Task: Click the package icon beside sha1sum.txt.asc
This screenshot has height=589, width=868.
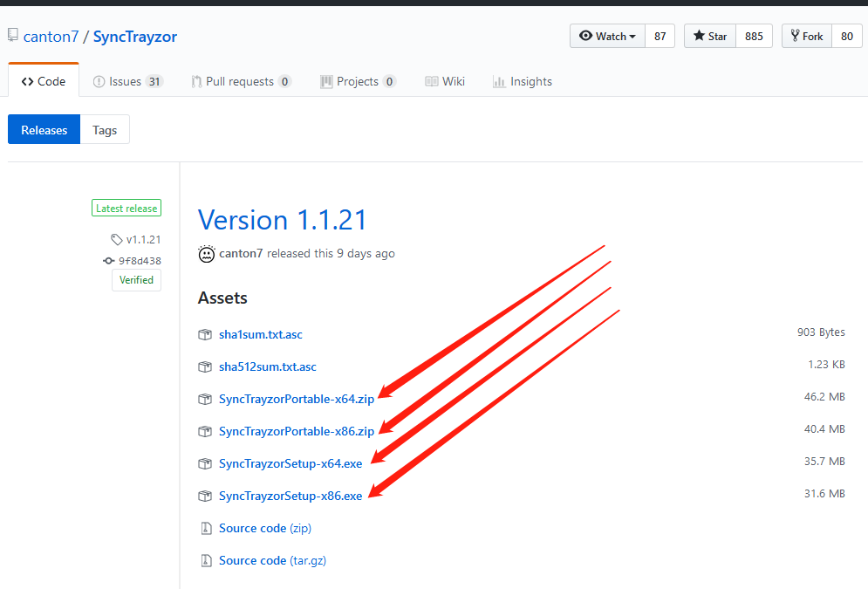Action: (205, 334)
